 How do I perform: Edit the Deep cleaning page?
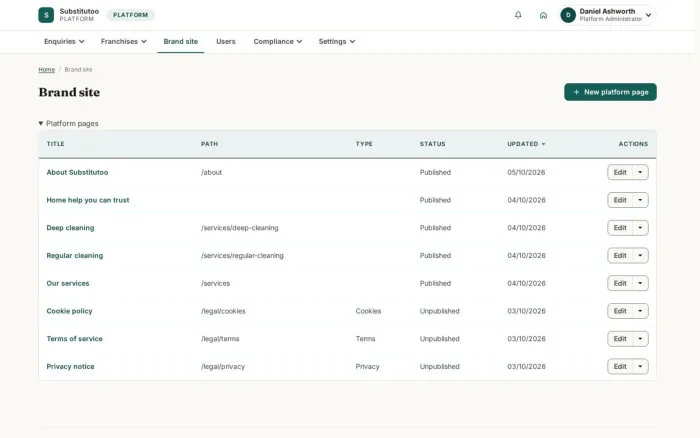pyautogui.click(x=620, y=228)
